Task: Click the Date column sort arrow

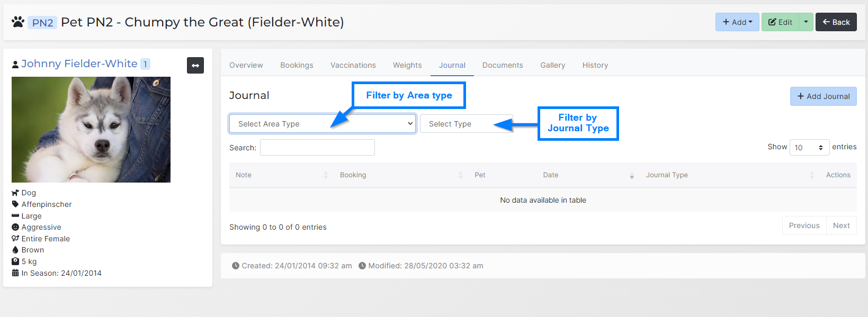Action: tap(631, 175)
